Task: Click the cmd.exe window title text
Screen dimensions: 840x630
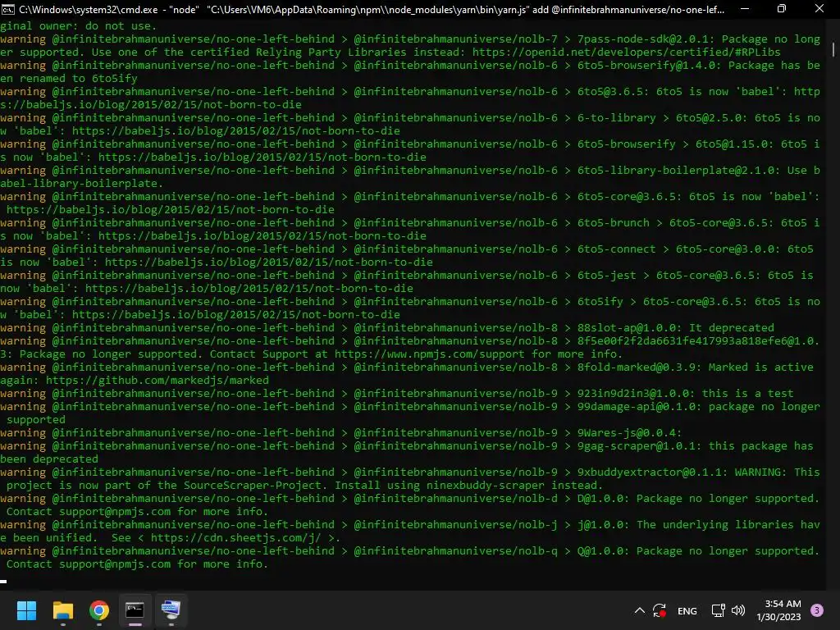Action: click(x=372, y=10)
